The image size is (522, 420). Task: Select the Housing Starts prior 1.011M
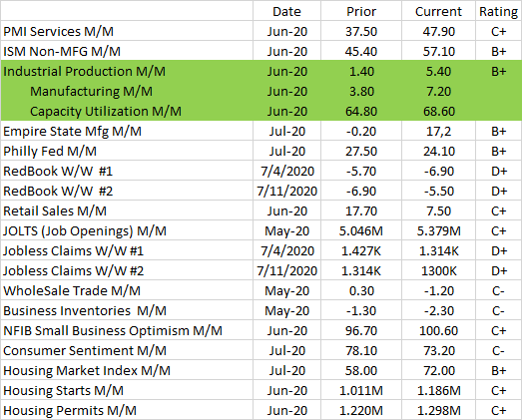(x=361, y=391)
